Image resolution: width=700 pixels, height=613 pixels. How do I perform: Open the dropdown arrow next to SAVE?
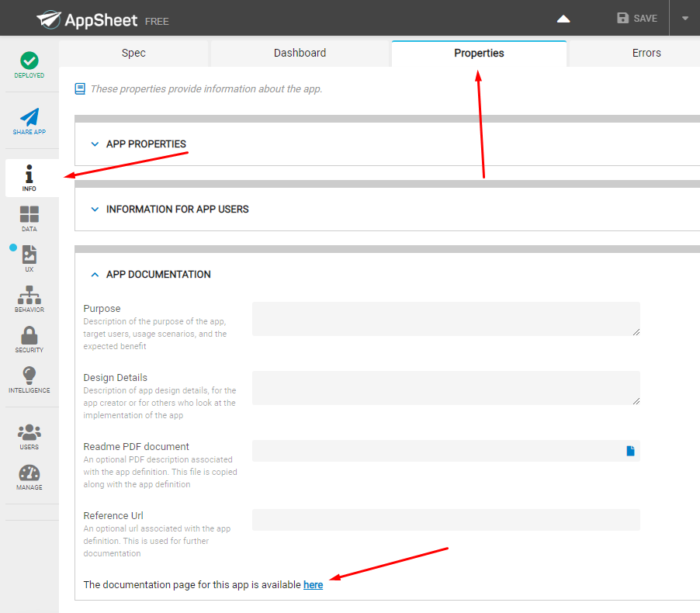[x=684, y=19]
